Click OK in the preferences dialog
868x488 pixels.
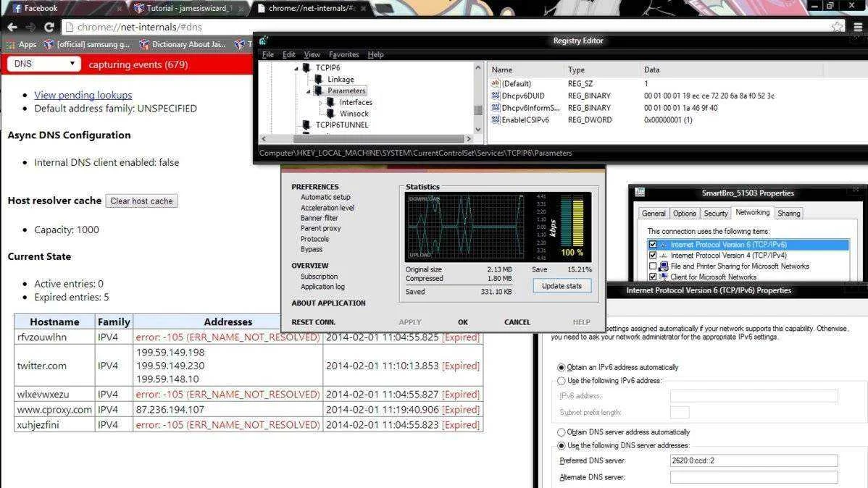point(463,322)
